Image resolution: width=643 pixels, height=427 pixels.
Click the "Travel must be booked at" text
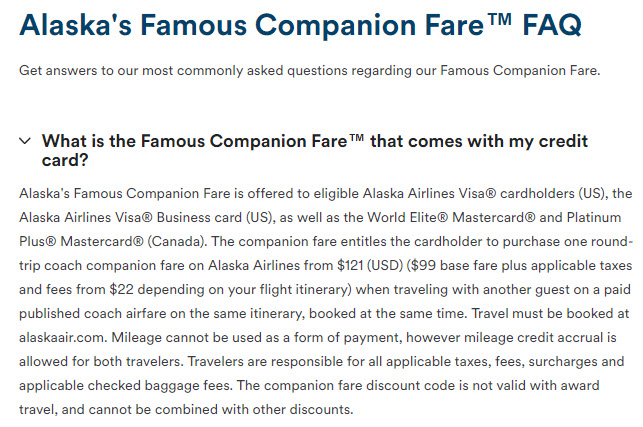point(550,313)
